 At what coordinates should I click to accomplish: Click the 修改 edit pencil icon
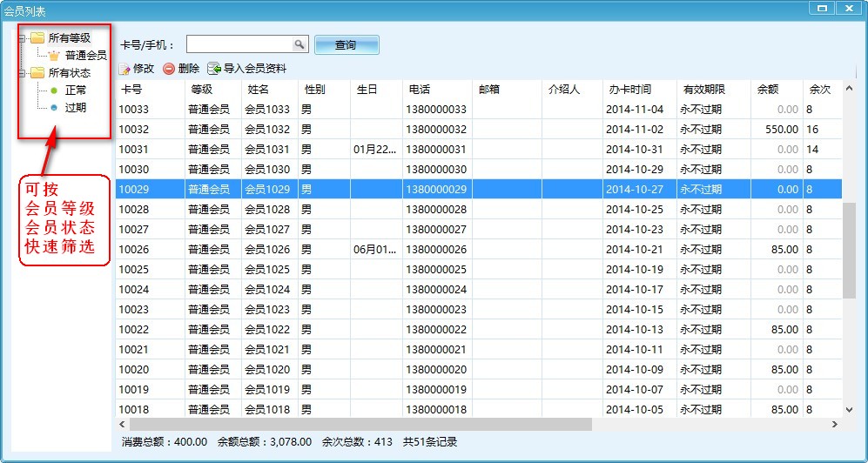point(124,69)
